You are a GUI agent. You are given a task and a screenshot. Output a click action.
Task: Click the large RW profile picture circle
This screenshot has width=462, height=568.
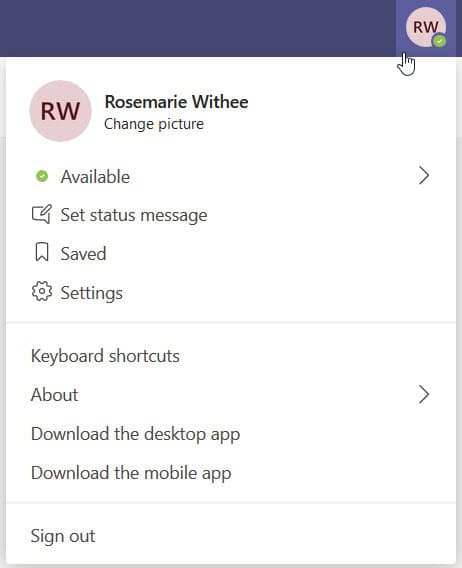[61, 111]
